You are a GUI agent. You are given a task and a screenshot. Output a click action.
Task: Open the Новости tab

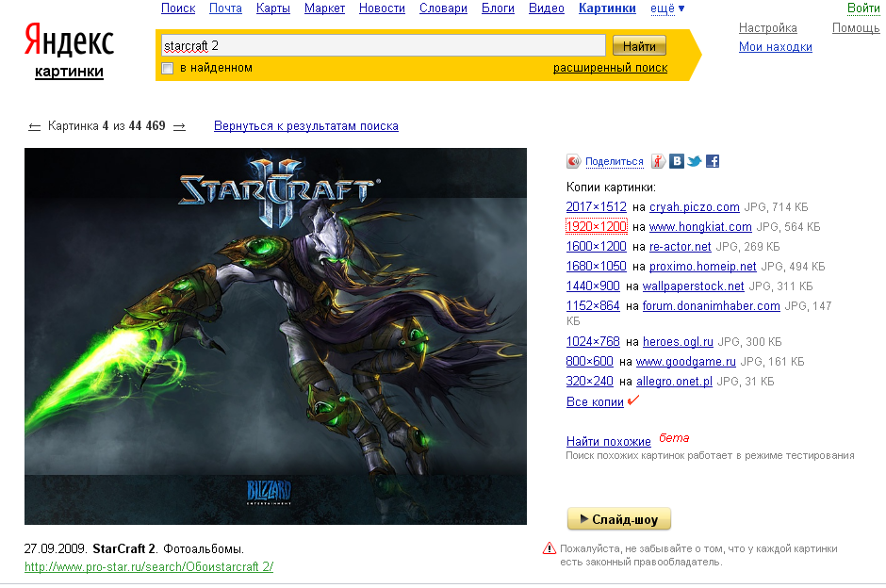pyautogui.click(x=382, y=8)
